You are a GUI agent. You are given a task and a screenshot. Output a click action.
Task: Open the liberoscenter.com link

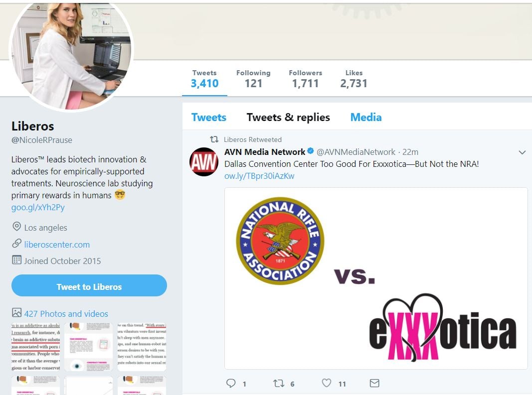57,245
